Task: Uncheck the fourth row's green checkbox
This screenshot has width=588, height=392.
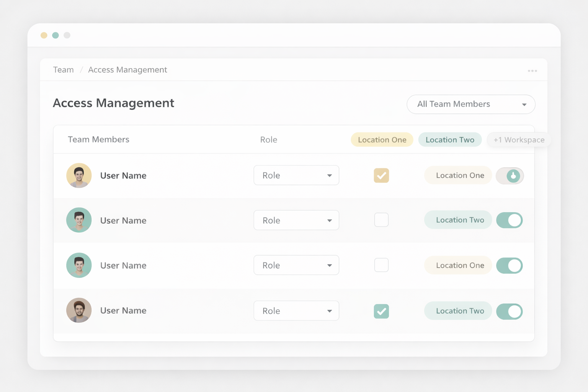Action: [381, 311]
